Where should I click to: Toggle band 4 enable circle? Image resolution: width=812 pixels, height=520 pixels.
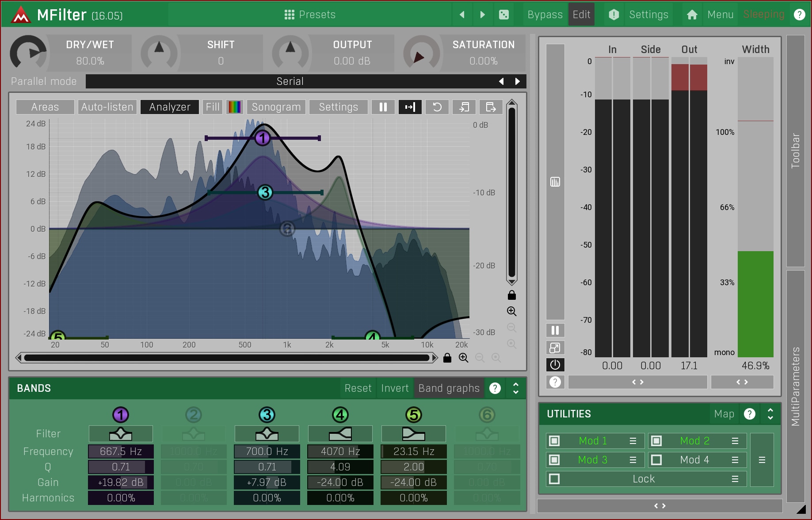(340, 415)
